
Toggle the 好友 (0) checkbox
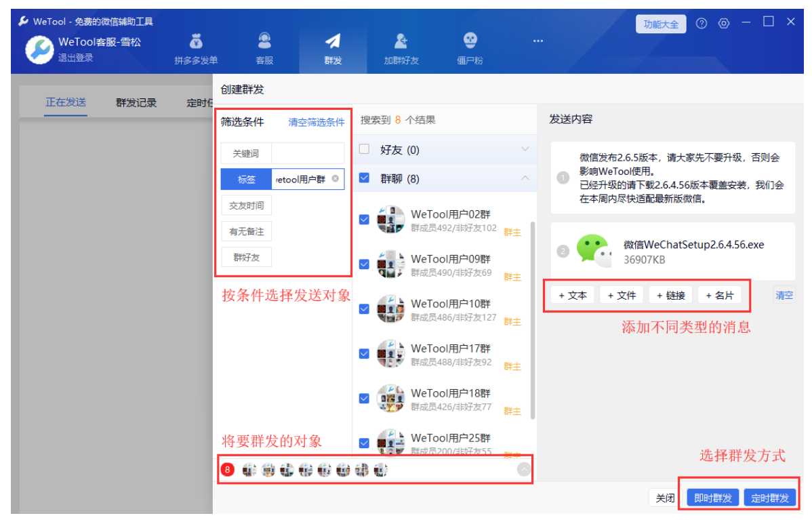coord(364,149)
